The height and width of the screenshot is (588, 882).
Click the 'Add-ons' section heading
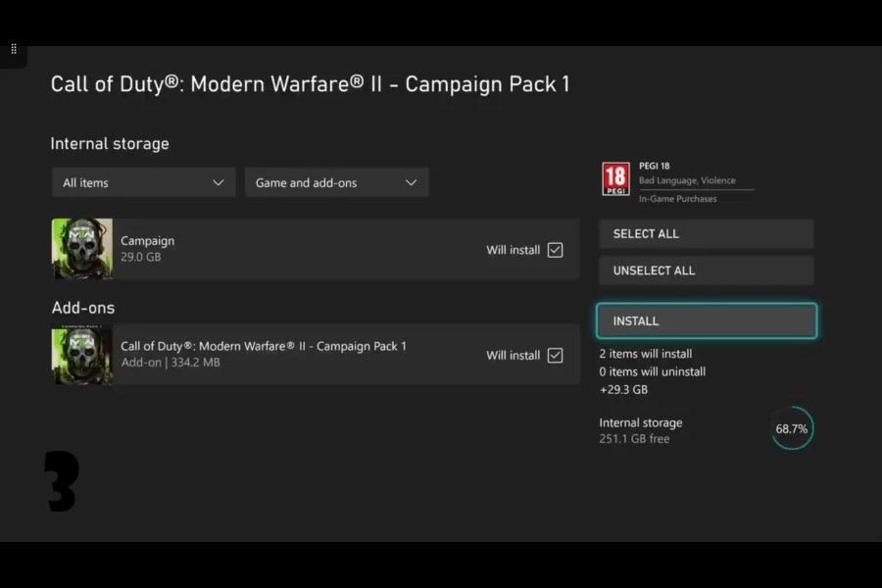(83, 308)
